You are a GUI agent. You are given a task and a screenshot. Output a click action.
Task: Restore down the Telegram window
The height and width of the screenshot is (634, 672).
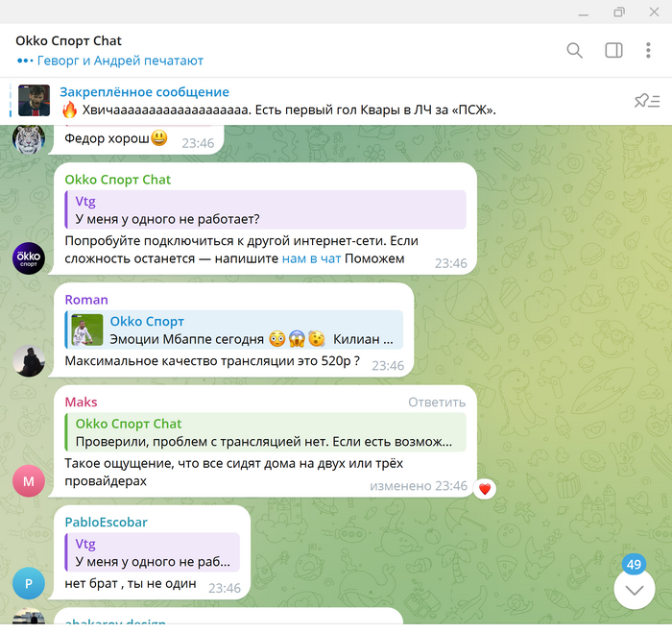pyautogui.click(x=618, y=12)
